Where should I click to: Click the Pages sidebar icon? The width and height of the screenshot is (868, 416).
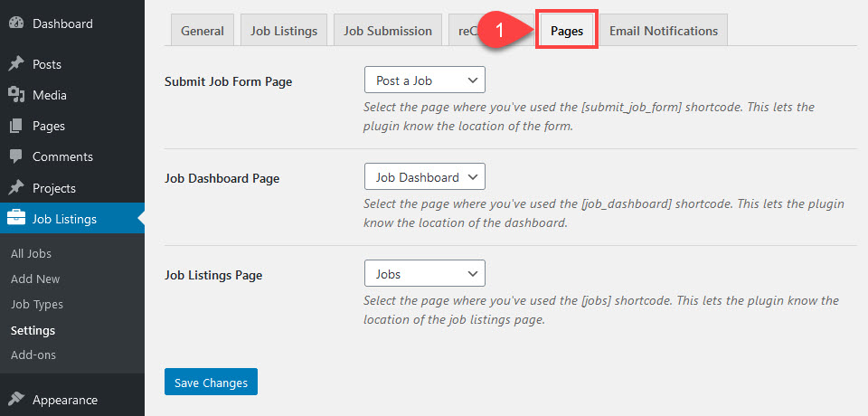pyautogui.click(x=16, y=126)
